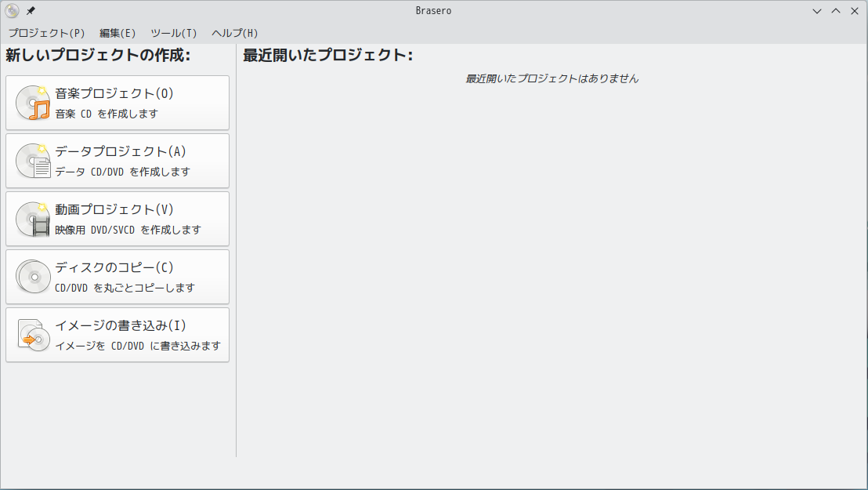This screenshot has height=490, width=868.
Task: Click the Brasero disc icon in title bar
Action: pyautogui.click(x=12, y=10)
